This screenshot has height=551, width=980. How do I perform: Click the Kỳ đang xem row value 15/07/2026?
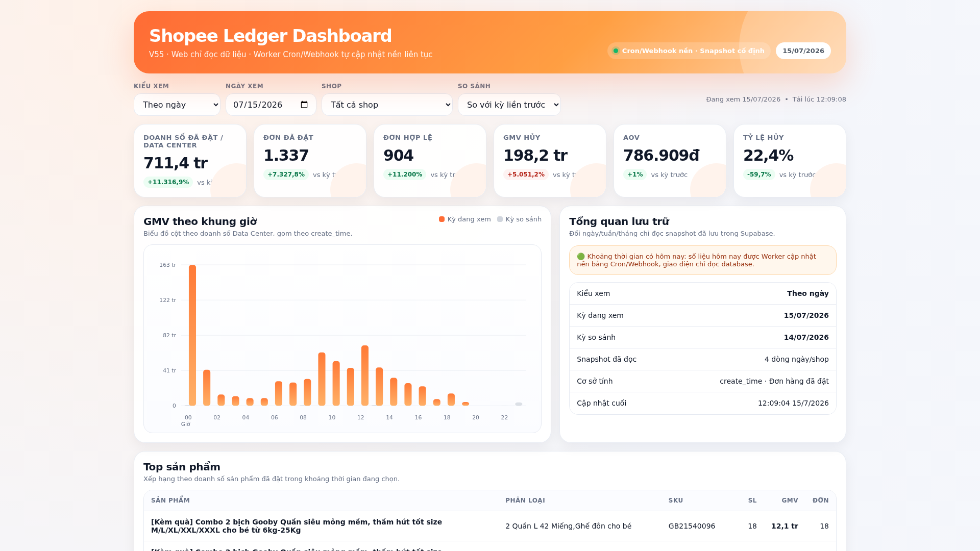(x=806, y=315)
